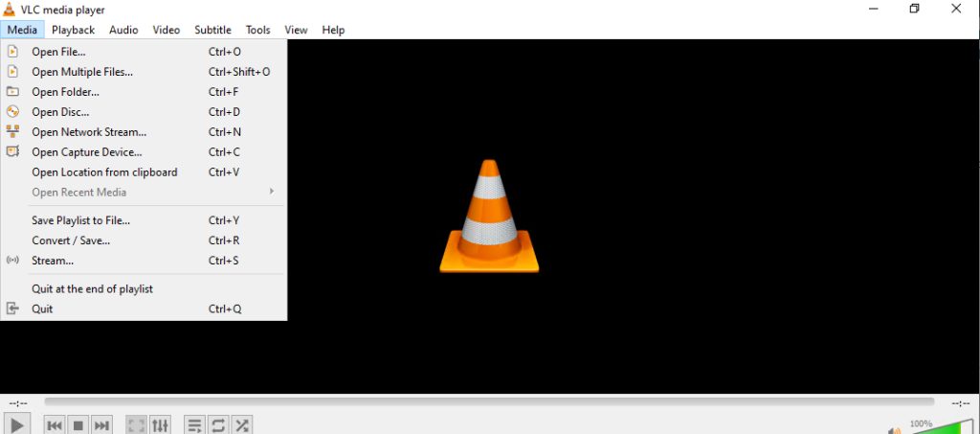Adjust the volume slider

941,427
